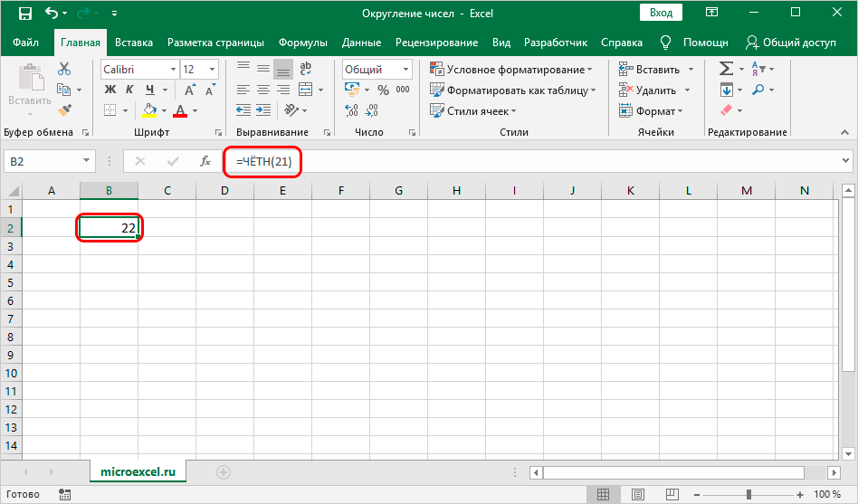Toggle bold formatting (Ж)
The image size is (858, 504).
(110, 90)
